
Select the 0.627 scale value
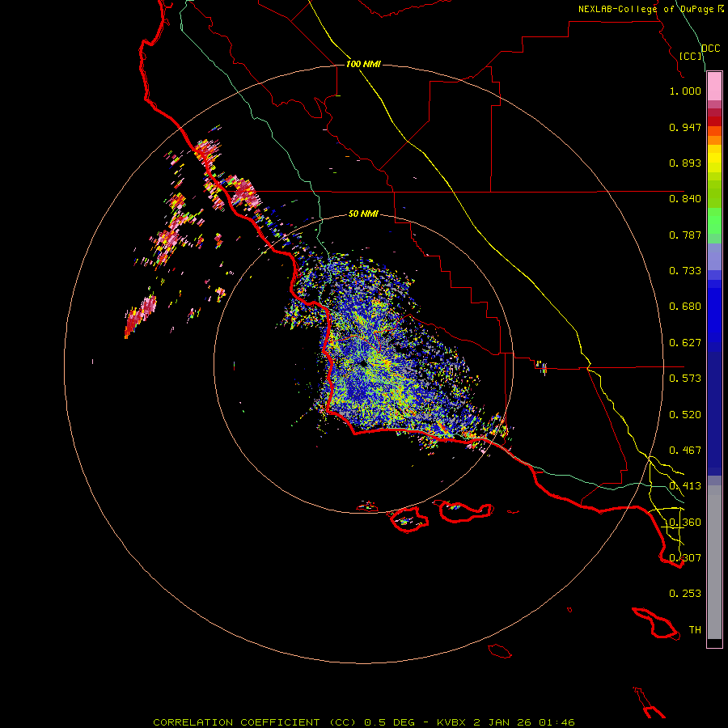pyautogui.click(x=685, y=343)
